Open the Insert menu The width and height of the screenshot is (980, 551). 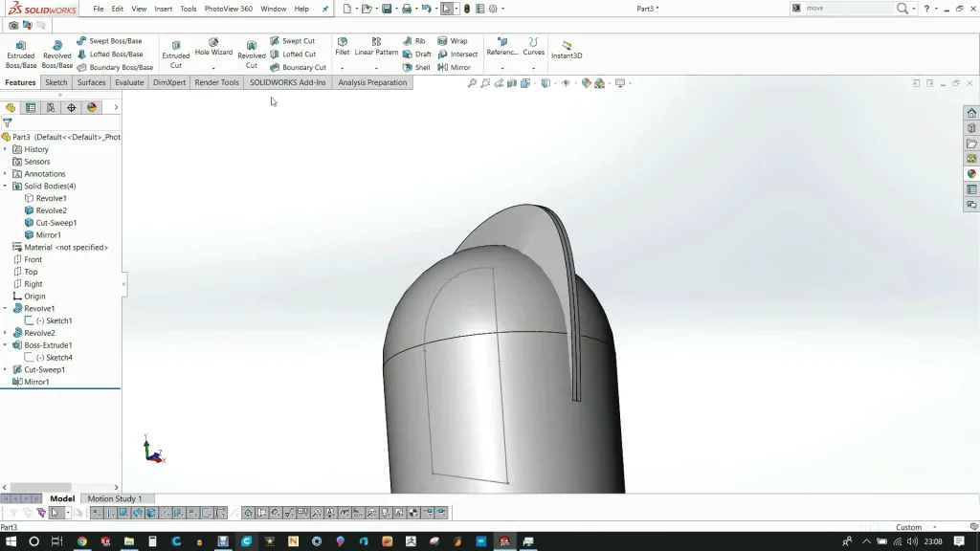pos(164,9)
